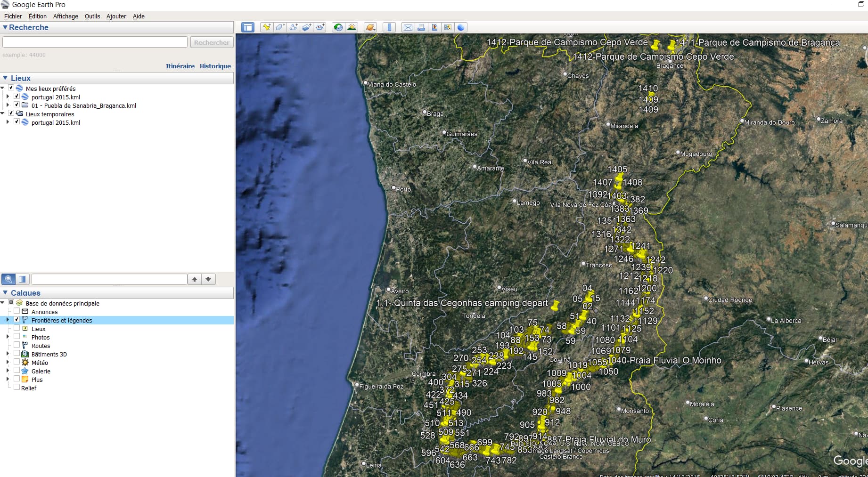
Task: Enable the Relief layer checkbox
Action: click(16, 388)
